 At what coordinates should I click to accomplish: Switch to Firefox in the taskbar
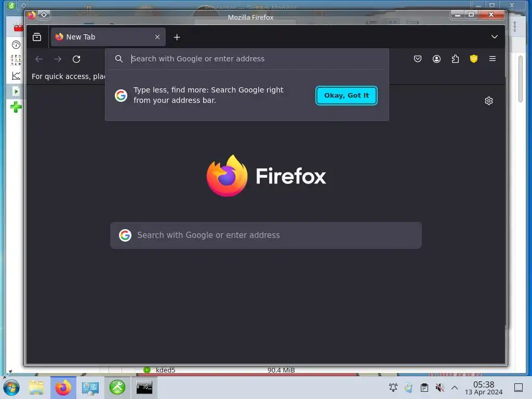[x=63, y=388]
